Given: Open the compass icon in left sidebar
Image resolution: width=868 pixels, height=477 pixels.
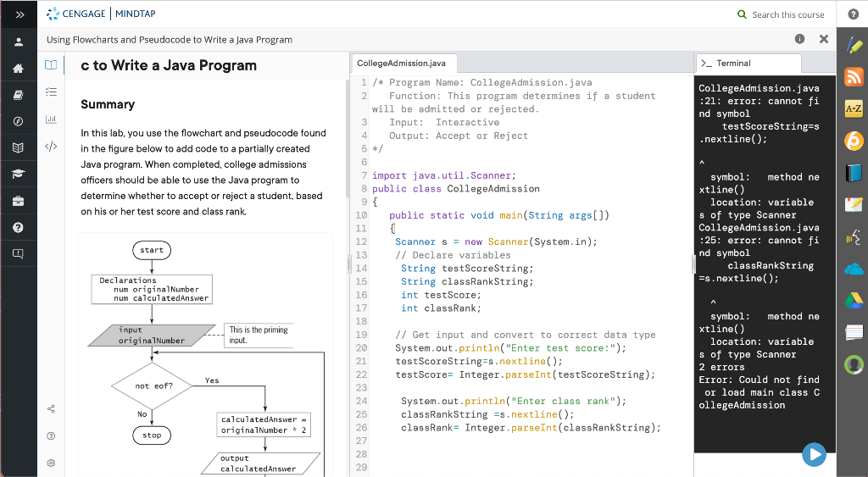Looking at the screenshot, I should [x=19, y=121].
